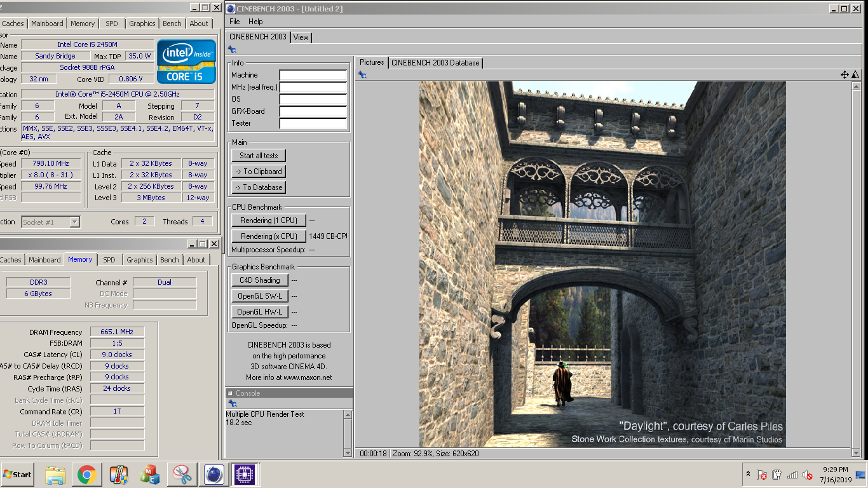Screen dimensions: 868x488
Task: Click the 1449 CB-CPU result value
Action: pyautogui.click(x=328, y=236)
